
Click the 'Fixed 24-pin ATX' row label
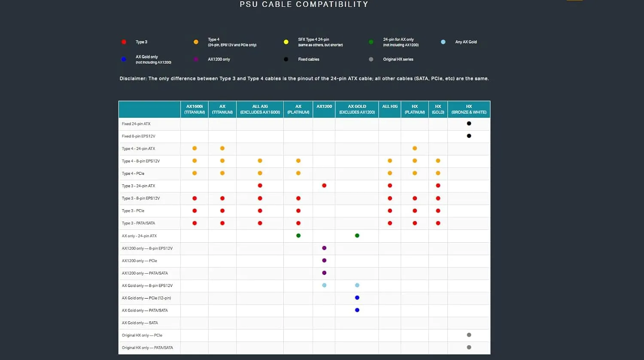[136, 124]
